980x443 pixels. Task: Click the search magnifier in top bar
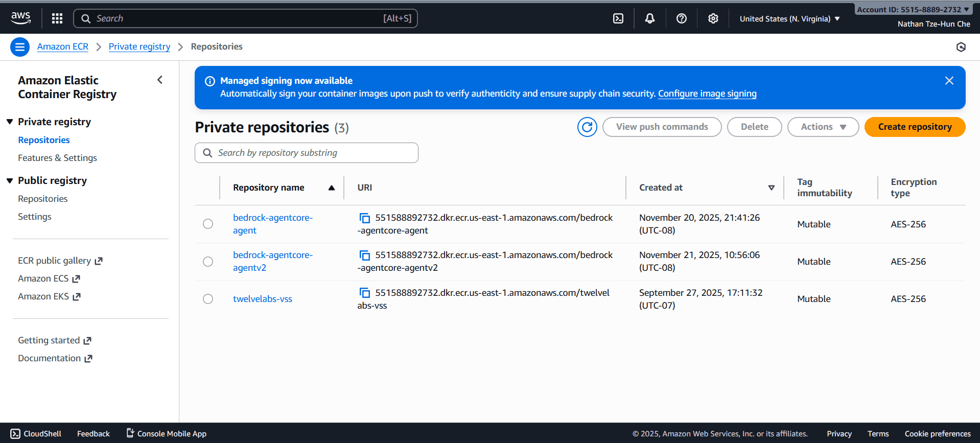click(x=86, y=18)
